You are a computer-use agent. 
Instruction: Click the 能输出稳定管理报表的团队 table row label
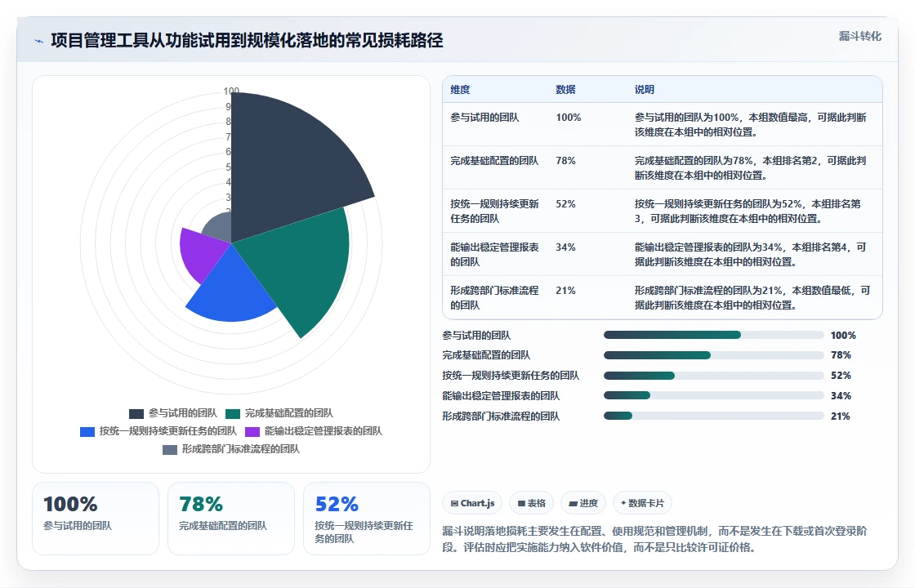pos(494,254)
